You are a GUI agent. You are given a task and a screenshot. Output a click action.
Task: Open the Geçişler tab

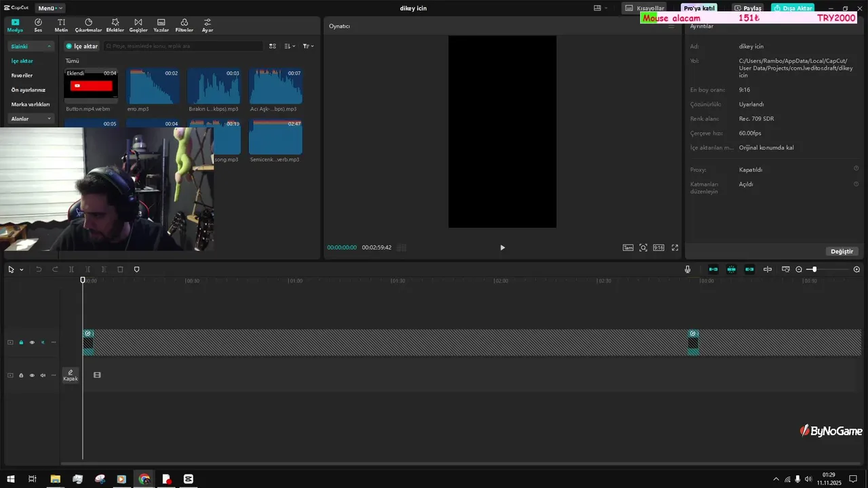tap(138, 26)
